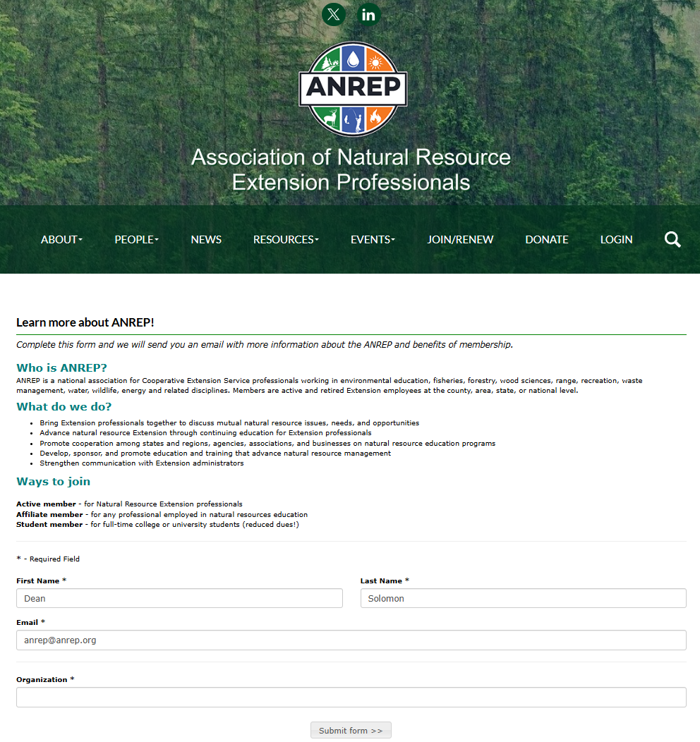Expand the Events dropdown menu
The height and width of the screenshot is (742, 700).
coord(373,239)
